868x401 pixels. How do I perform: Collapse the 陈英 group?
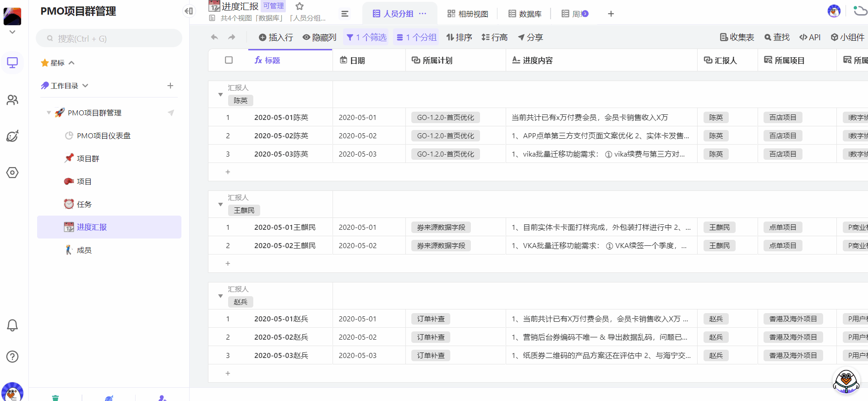point(220,95)
